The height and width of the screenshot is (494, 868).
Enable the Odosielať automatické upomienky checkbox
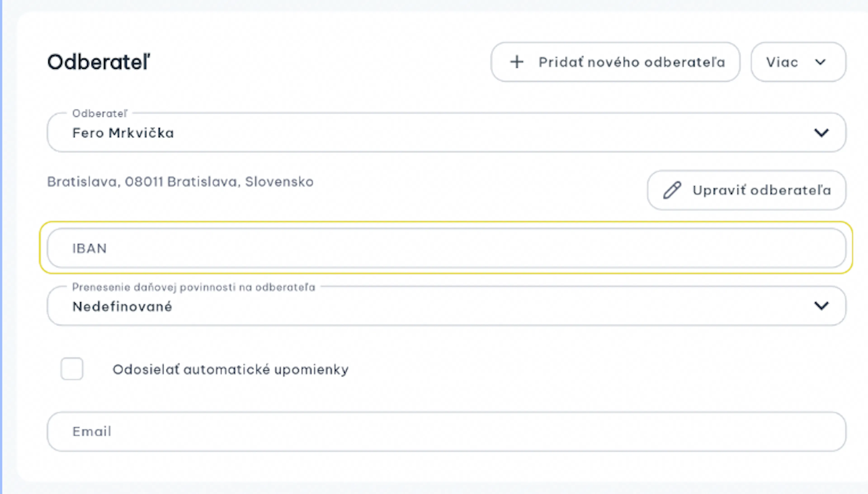[x=72, y=369]
